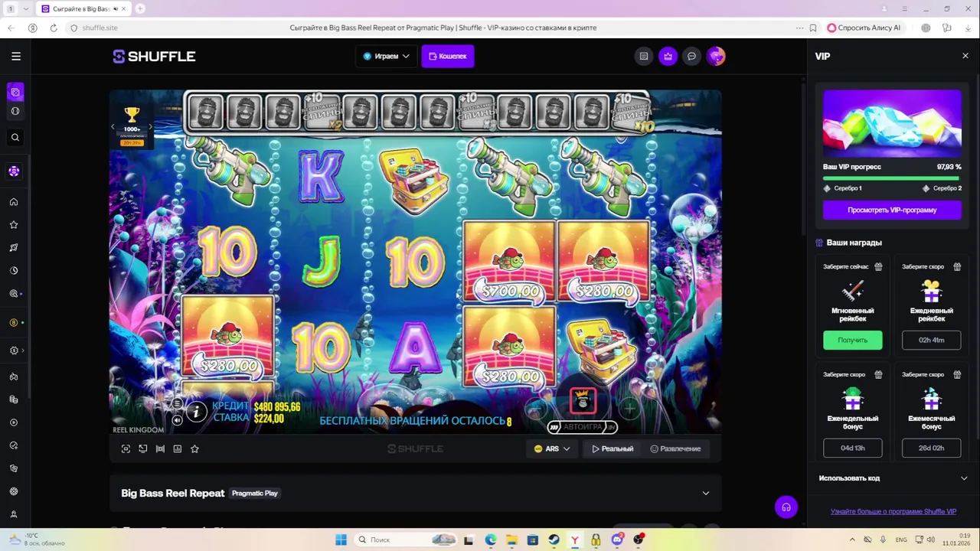Open the play circle icon in left sidebar
The height and width of the screenshot is (551, 980).
pyautogui.click(x=14, y=422)
